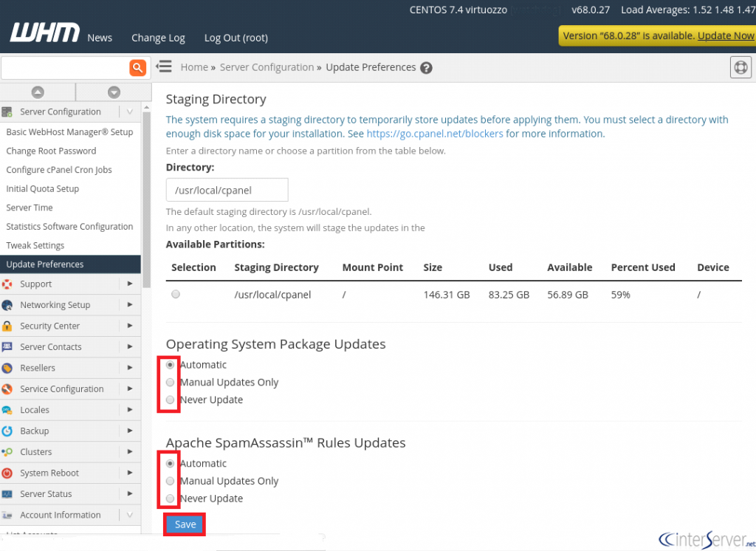Expand the Support section arrow

coord(130,284)
